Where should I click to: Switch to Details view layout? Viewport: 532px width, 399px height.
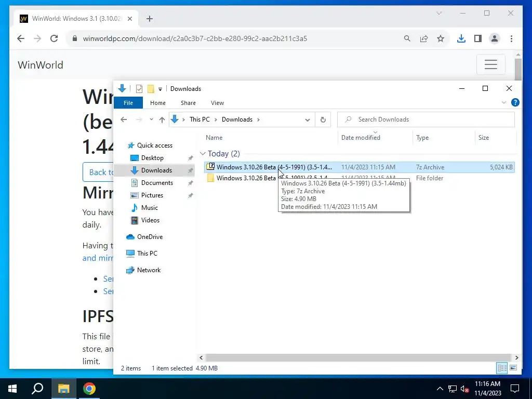click(502, 368)
